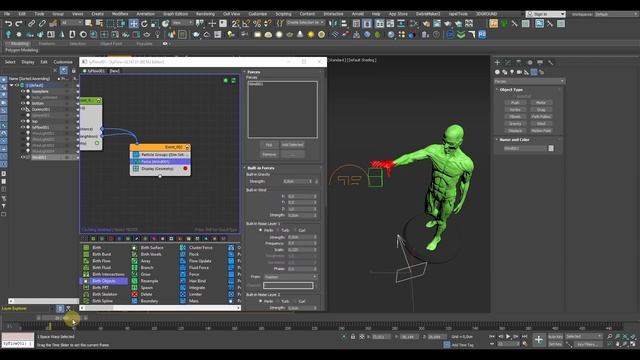Screen dimensions: 640x360
Task: Select Perlin for Noise Layer 2
Action: pyautogui.click(x=260, y=301)
